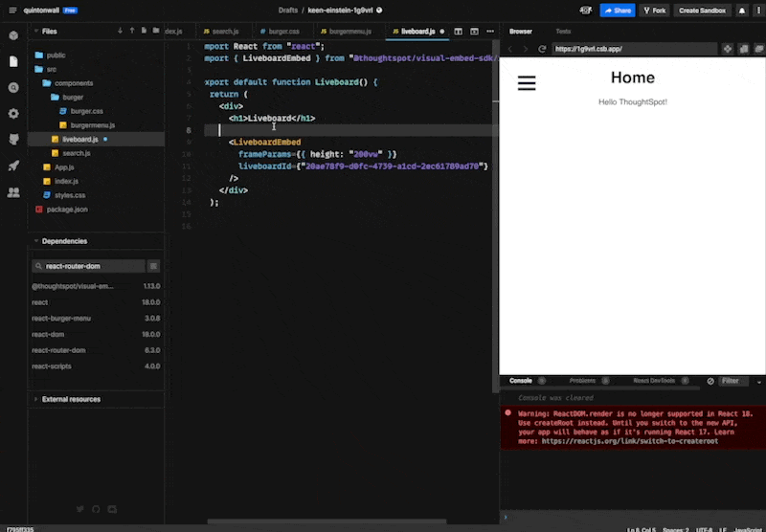This screenshot has width=766, height=532.
Task: Collapse the Dependencies section
Action: [x=36, y=241]
